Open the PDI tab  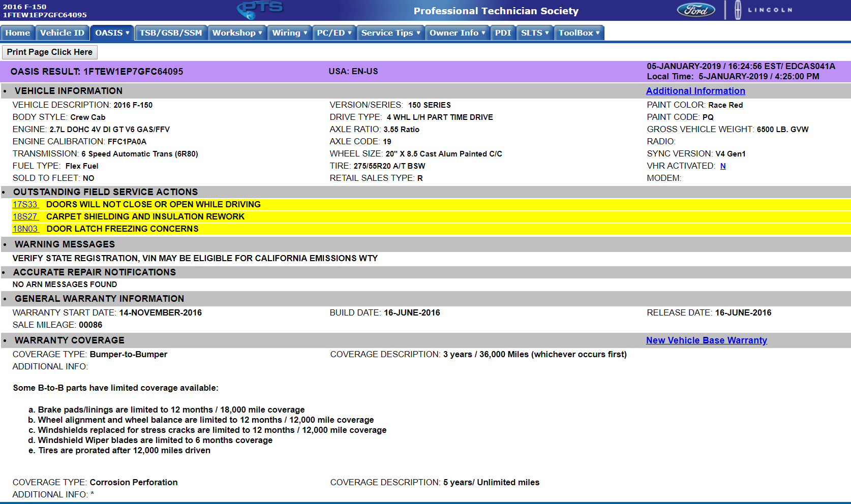pyautogui.click(x=503, y=33)
